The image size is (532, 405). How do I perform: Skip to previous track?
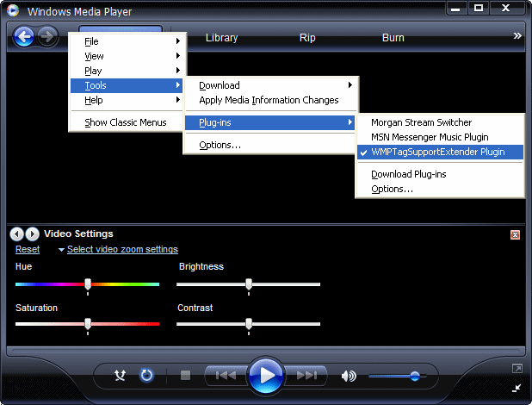coord(226,376)
